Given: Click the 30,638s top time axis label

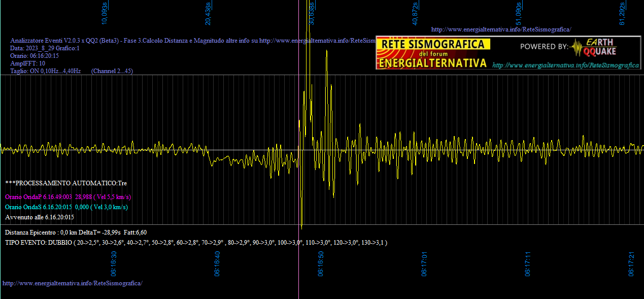Looking at the screenshot, I should pos(312,13).
